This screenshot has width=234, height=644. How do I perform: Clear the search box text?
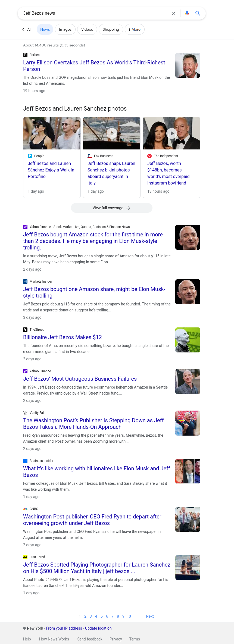click(174, 13)
